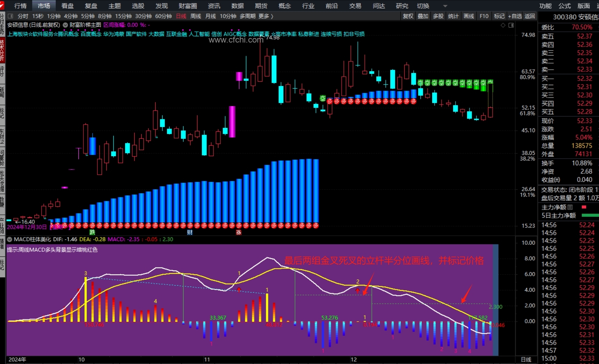The height and width of the screenshot is (364, 599).
Task: Toggle 叠加 overlay mode
Action: (423, 16)
